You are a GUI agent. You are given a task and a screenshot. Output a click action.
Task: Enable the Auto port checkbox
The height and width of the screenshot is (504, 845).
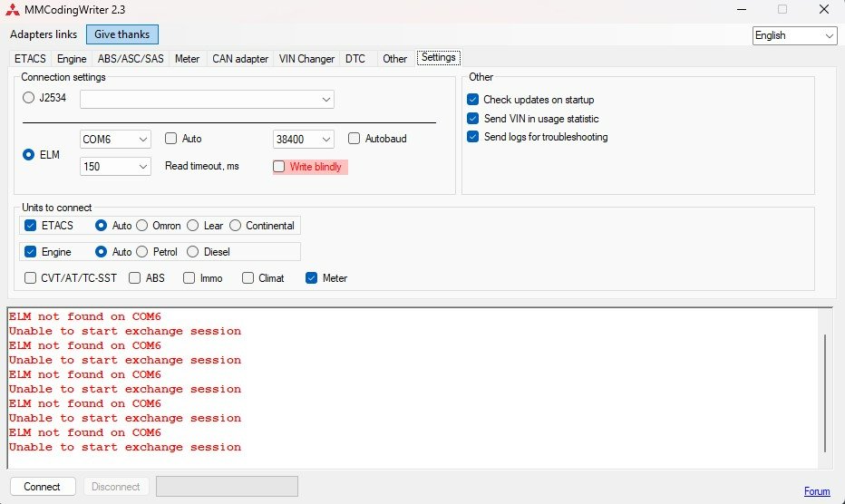click(170, 139)
